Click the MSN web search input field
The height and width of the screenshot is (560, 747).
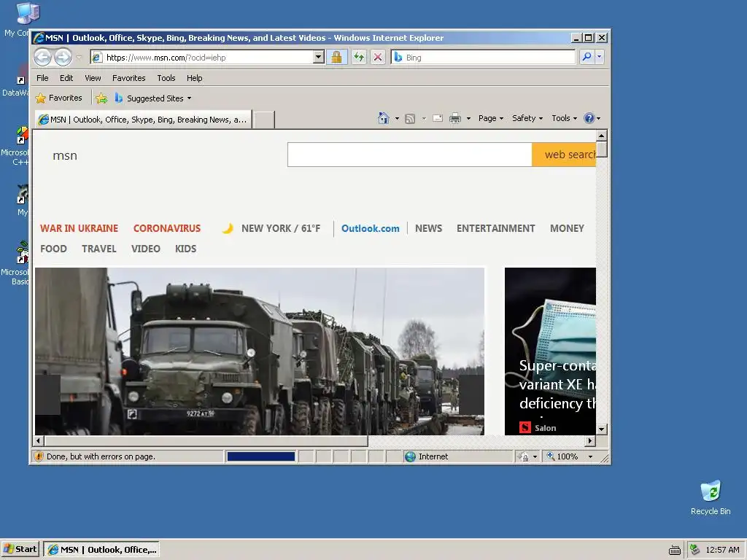[410, 155]
